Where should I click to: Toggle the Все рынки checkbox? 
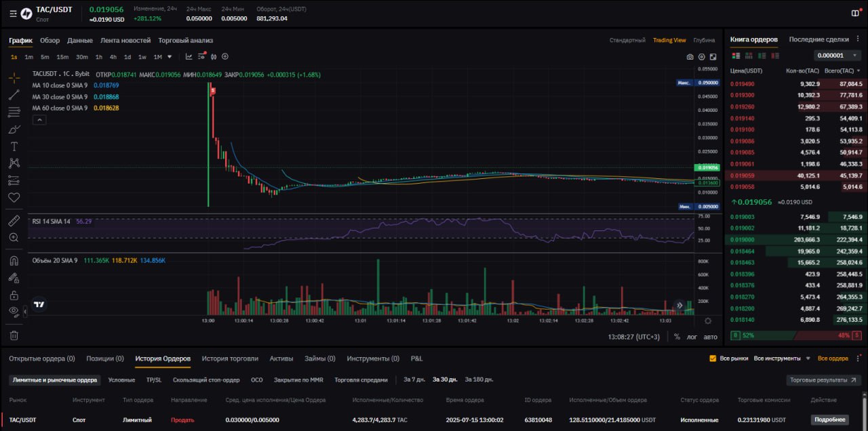pyautogui.click(x=713, y=358)
